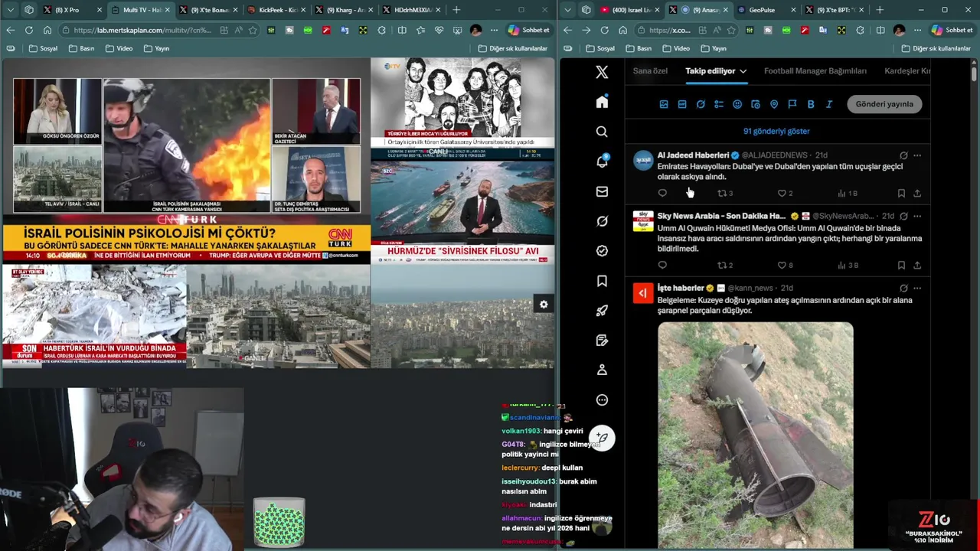Viewport: 980px width, 551px height.
Task: Switch to the KickPeek browser tab
Action: [276, 10]
